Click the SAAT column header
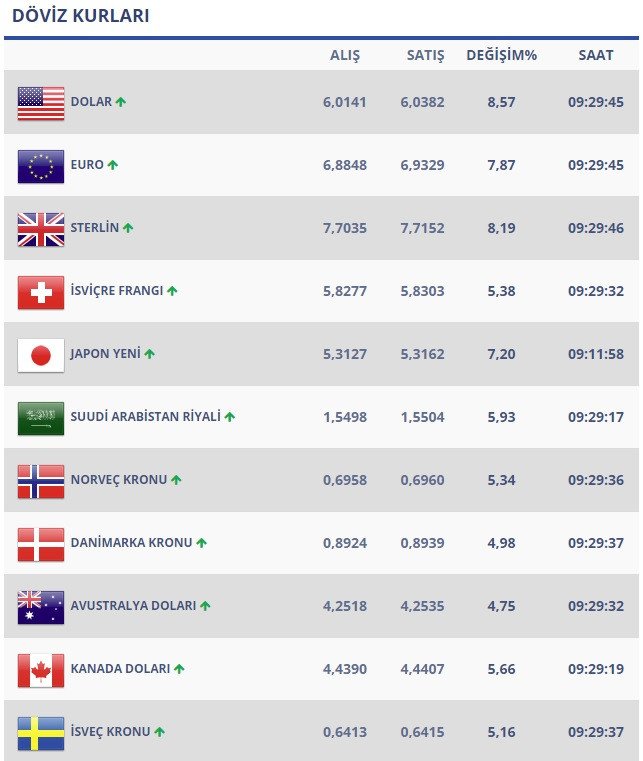This screenshot has height=761, width=643. coord(596,55)
